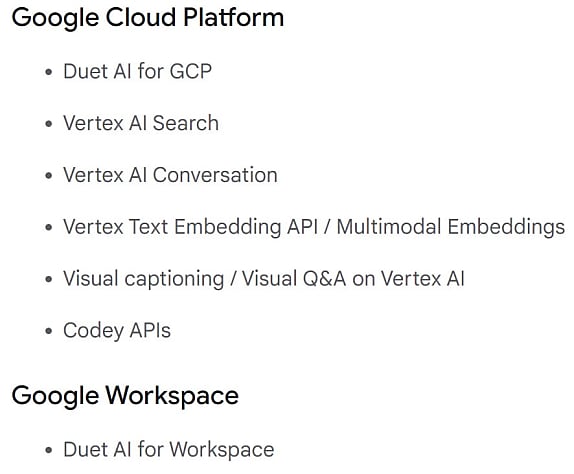Click the Duet AI for Workspace item
Image resolution: width=574 pixels, height=474 pixels.
[x=168, y=450]
